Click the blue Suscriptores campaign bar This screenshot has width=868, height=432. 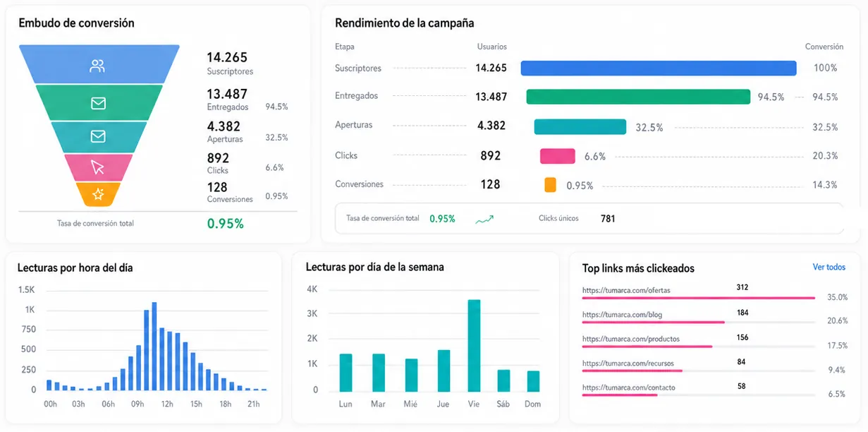pyautogui.click(x=659, y=68)
